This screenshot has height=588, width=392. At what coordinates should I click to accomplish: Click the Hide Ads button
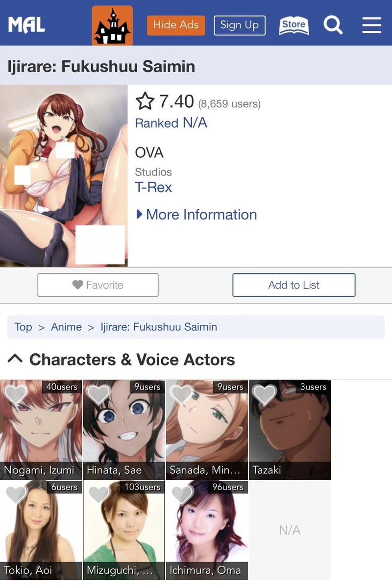tap(175, 25)
